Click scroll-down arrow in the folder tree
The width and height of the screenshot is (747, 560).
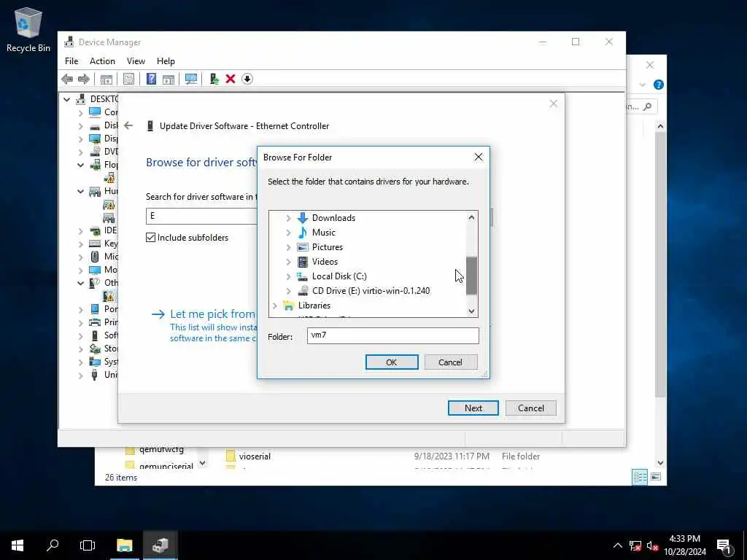coord(471,311)
